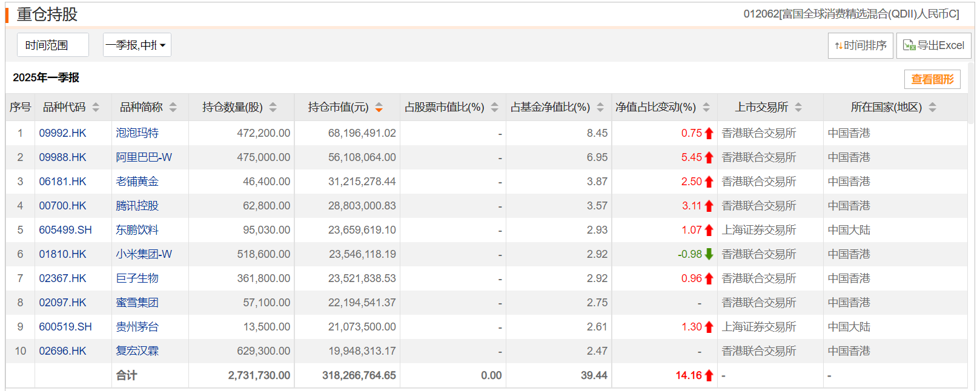This screenshot has height=391, width=980.
Task: Export table with 导出Excel button
Action: [933, 45]
